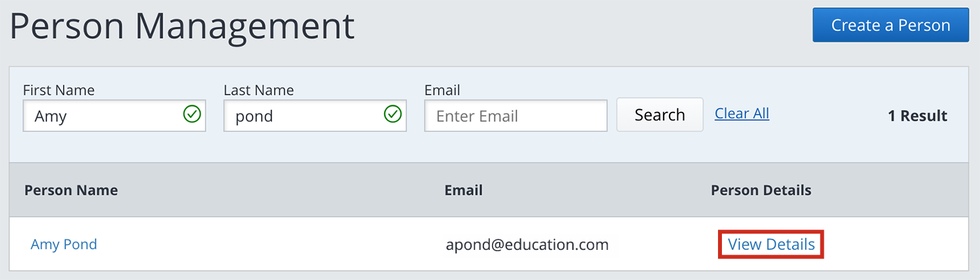Click into the Enter Email field
The image size is (980, 280).
click(515, 116)
